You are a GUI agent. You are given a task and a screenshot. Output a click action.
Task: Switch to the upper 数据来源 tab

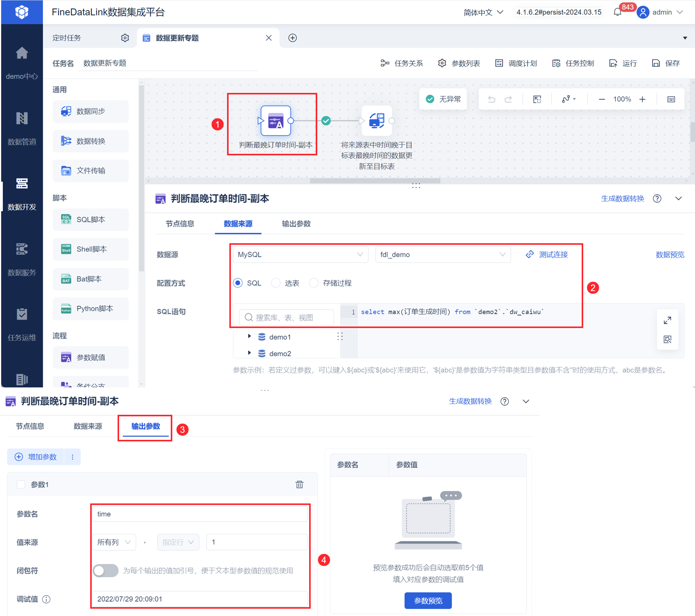click(238, 224)
